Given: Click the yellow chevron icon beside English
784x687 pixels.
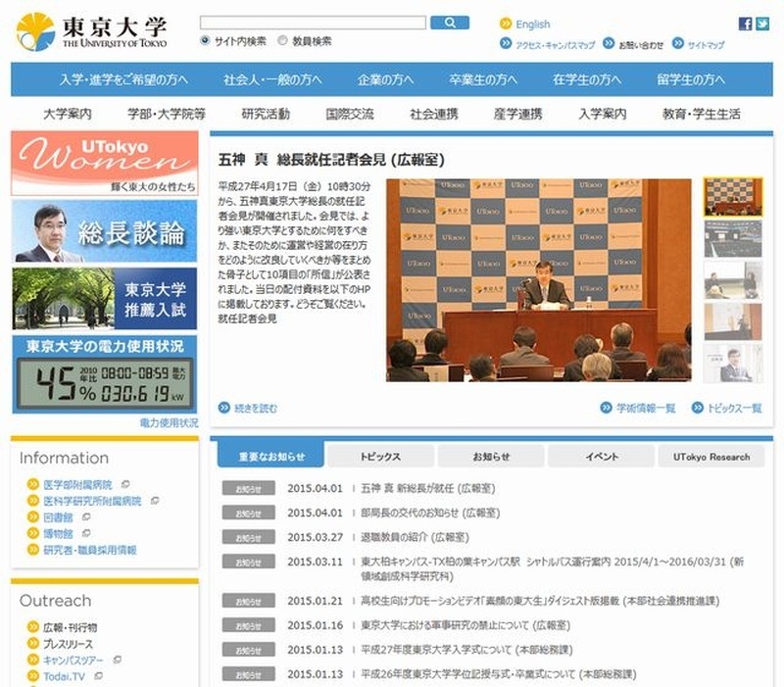Looking at the screenshot, I should pos(504,22).
